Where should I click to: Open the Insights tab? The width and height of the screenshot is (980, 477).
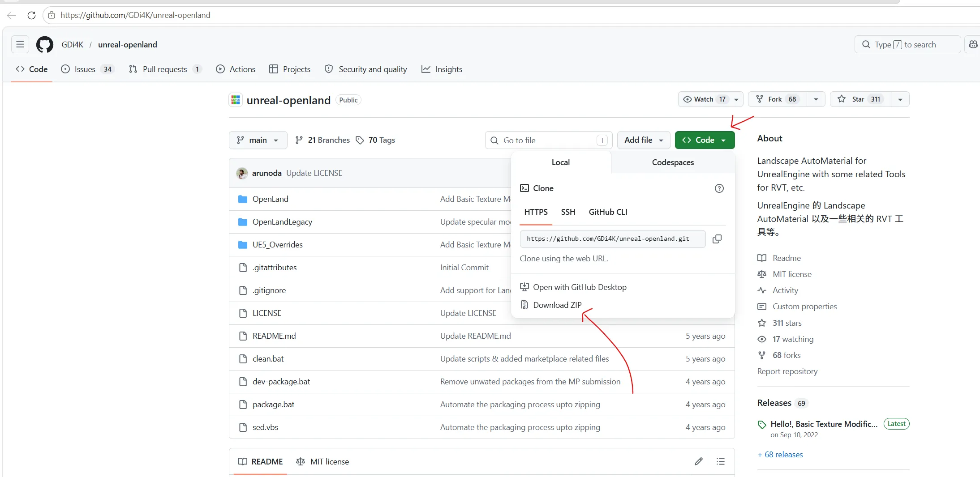[442, 69]
